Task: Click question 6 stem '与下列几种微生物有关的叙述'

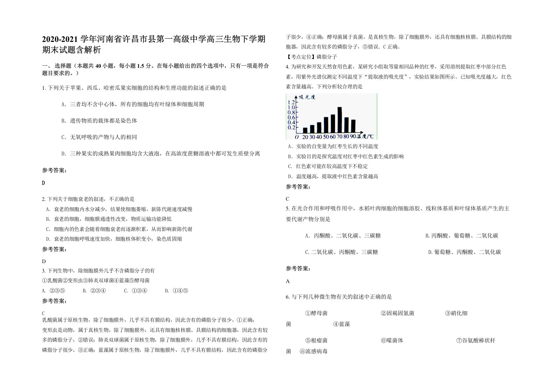Action: point(339,297)
